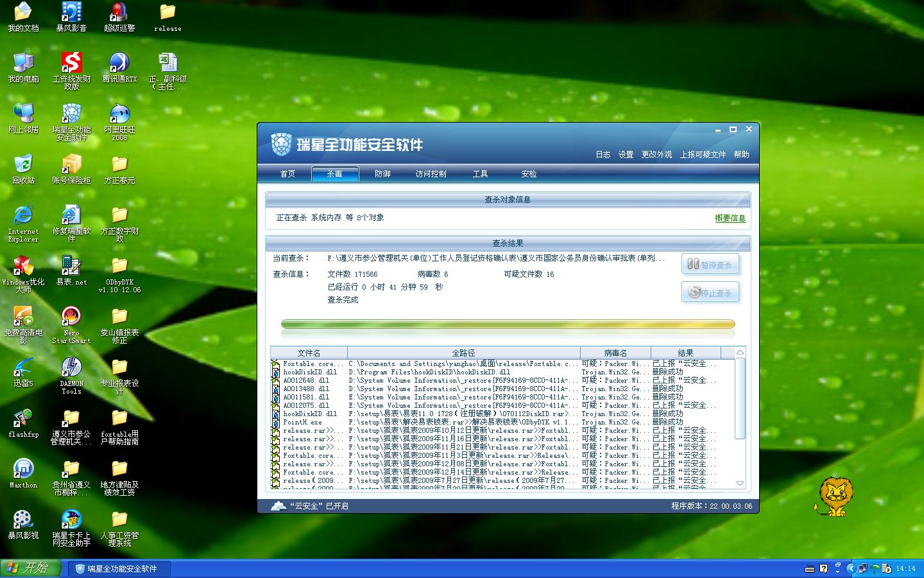Open the 工具 tab
This screenshot has height=578, width=924.
[480, 174]
